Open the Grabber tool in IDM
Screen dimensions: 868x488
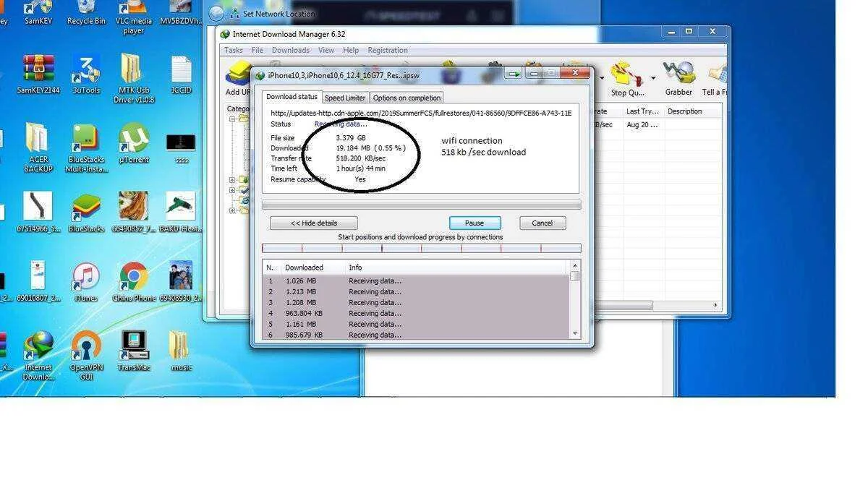click(678, 80)
